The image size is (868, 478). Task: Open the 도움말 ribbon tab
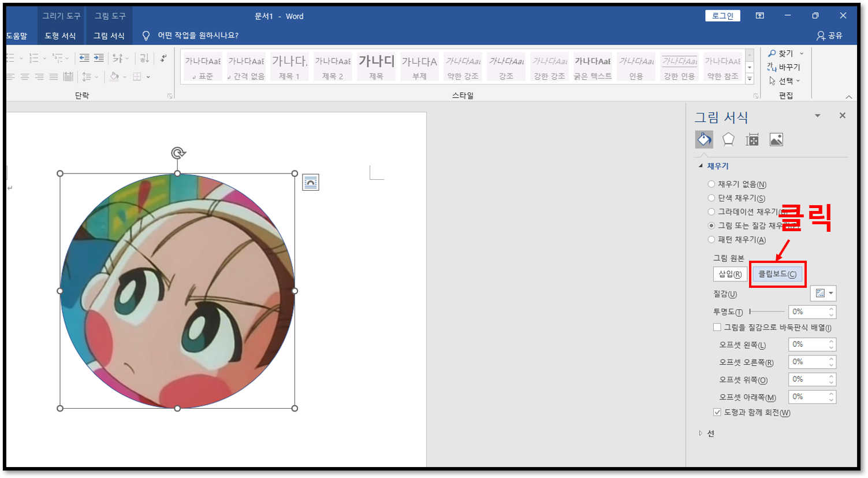[16, 35]
